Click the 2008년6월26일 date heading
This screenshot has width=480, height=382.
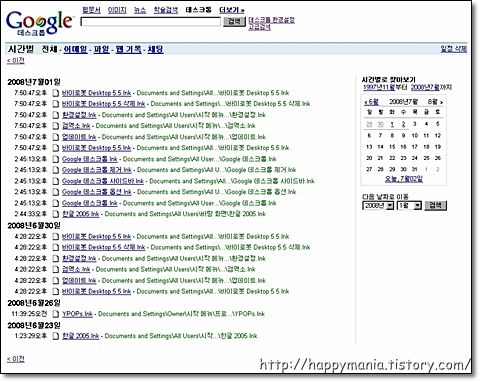click(x=34, y=303)
